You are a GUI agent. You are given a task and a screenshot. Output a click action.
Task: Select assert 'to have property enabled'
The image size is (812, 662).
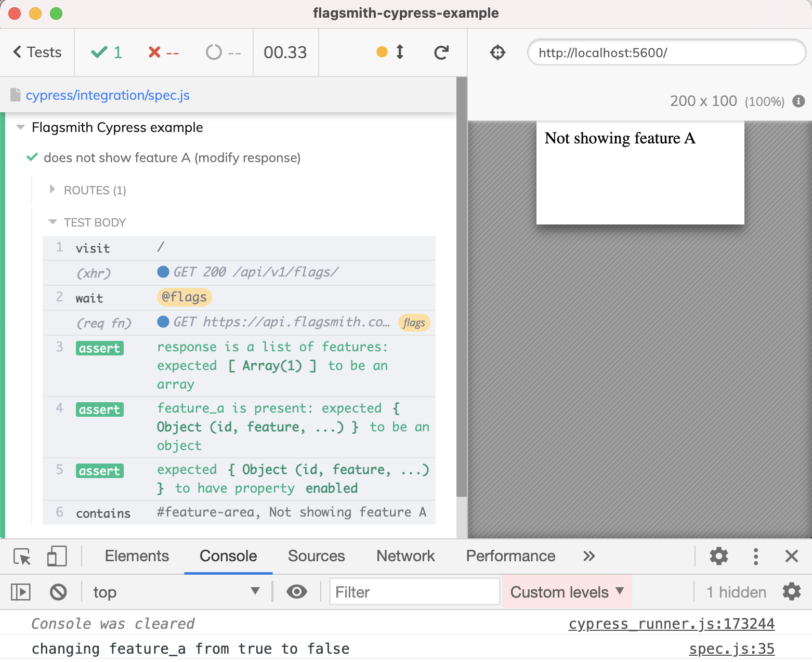(239, 479)
